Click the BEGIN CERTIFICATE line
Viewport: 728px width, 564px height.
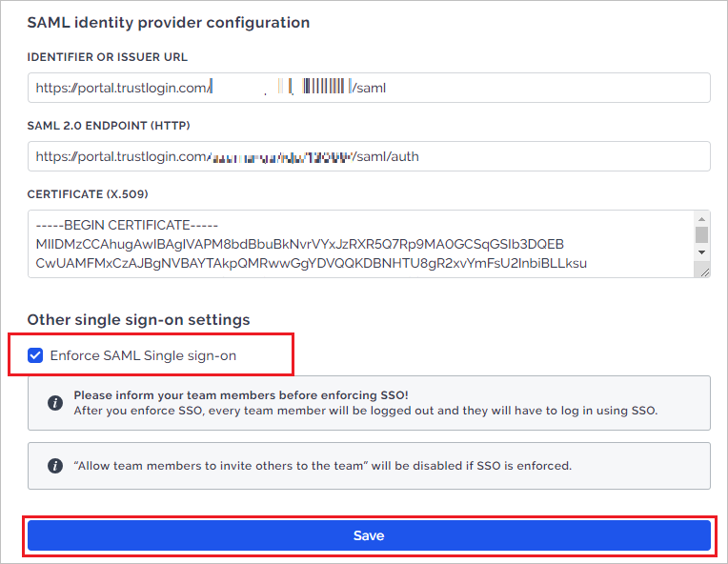(127, 225)
